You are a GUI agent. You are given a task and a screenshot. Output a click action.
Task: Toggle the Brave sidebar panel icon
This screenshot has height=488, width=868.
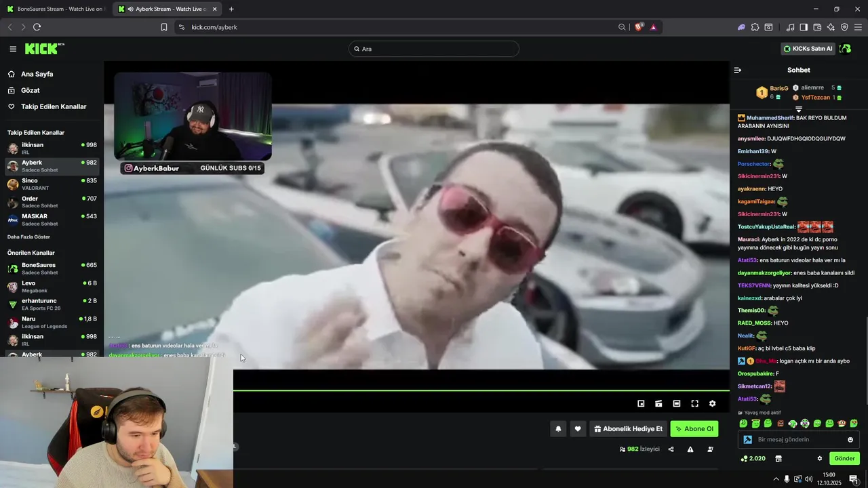(x=804, y=27)
